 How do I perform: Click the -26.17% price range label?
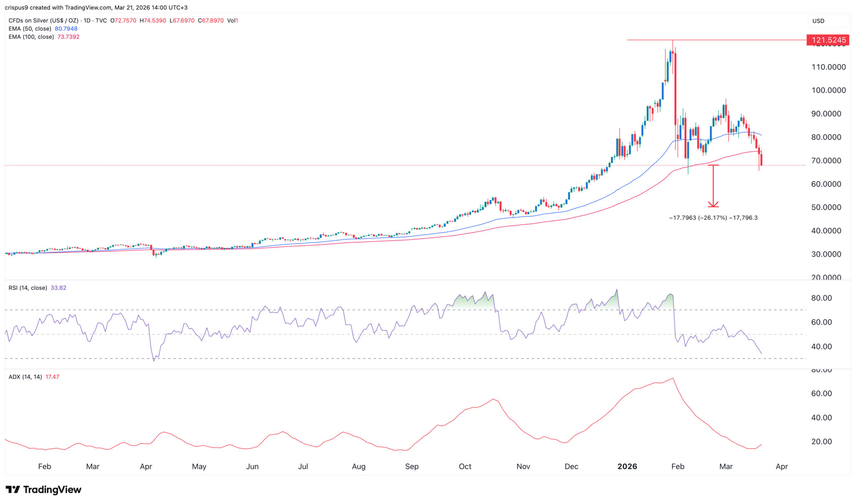[x=713, y=218]
